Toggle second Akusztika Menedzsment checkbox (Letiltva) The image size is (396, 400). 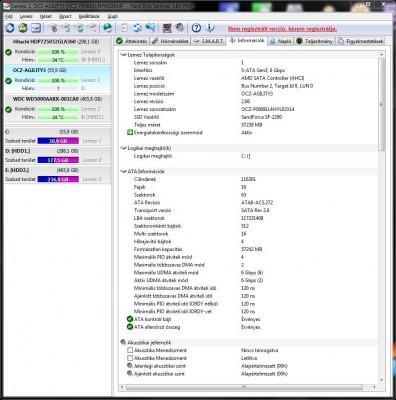tap(130, 358)
